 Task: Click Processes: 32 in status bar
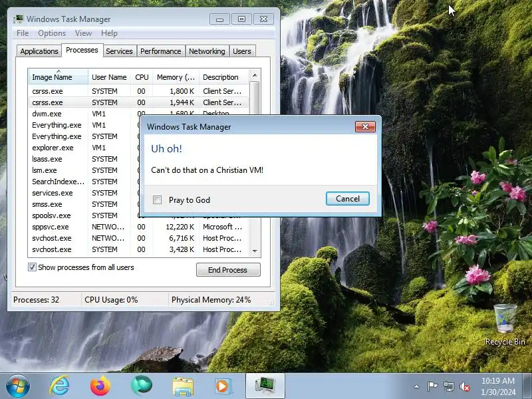(x=37, y=300)
